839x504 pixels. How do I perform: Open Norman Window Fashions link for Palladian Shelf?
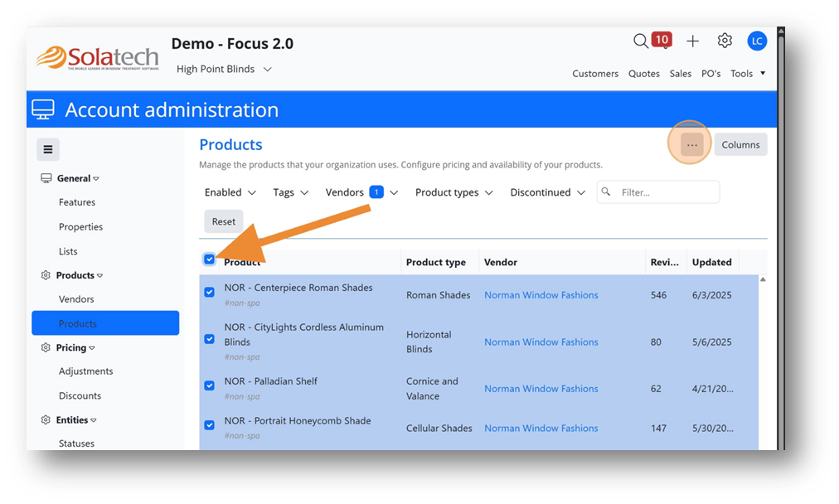(541, 389)
